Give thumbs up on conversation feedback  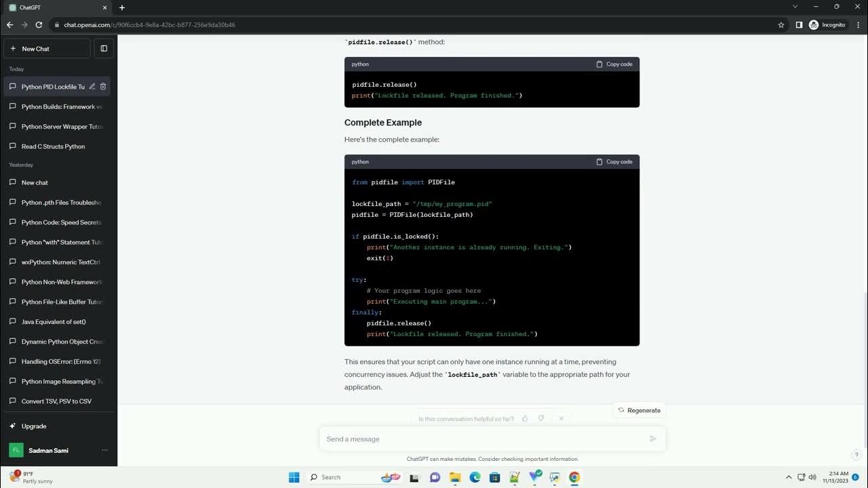coord(525,419)
